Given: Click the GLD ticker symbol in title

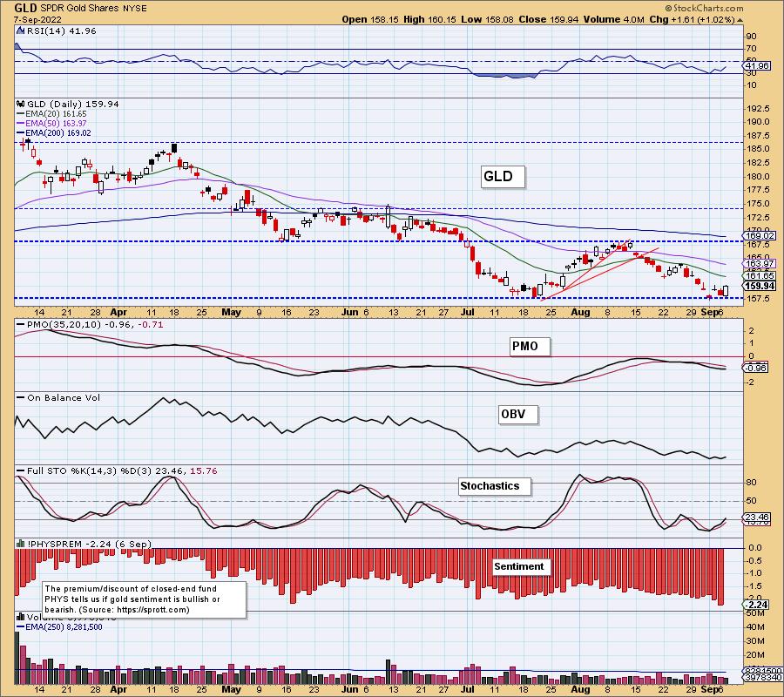Looking at the screenshot, I should (x=24, y=8).
